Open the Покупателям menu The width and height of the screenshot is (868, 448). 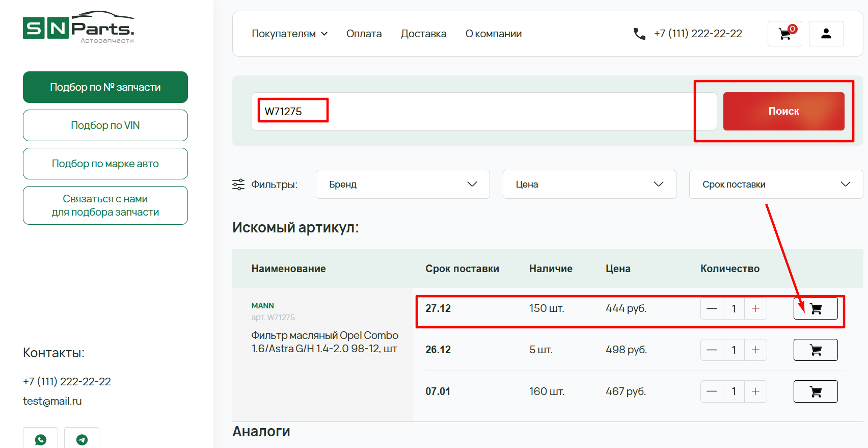289,34
